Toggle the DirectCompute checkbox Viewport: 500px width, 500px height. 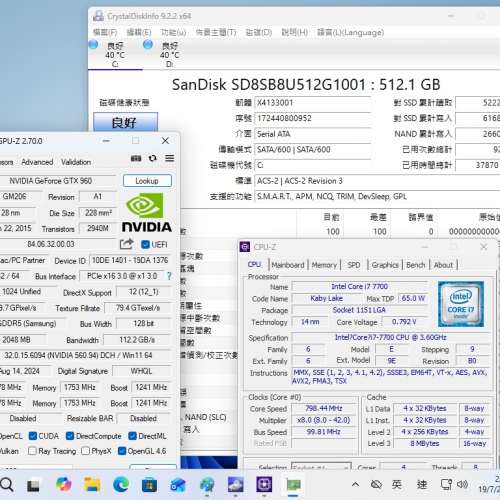coord(70,436)
